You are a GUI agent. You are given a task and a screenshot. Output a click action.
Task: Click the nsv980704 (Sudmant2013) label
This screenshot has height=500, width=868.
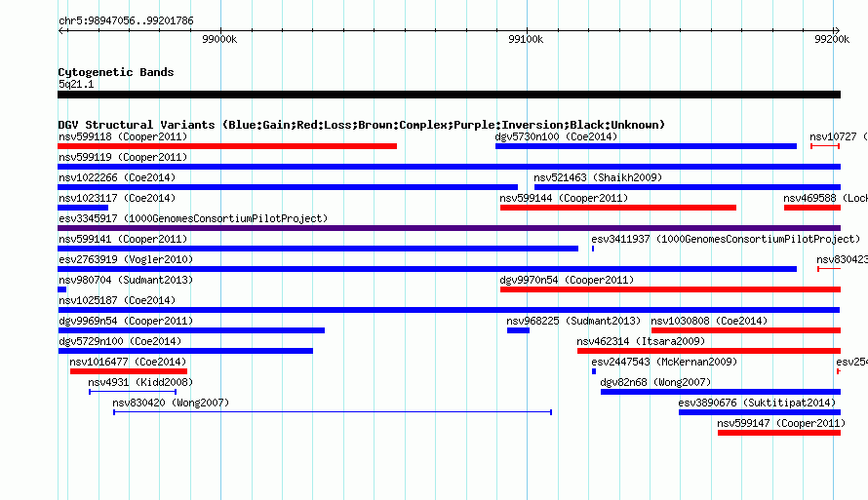pos(126,280)
